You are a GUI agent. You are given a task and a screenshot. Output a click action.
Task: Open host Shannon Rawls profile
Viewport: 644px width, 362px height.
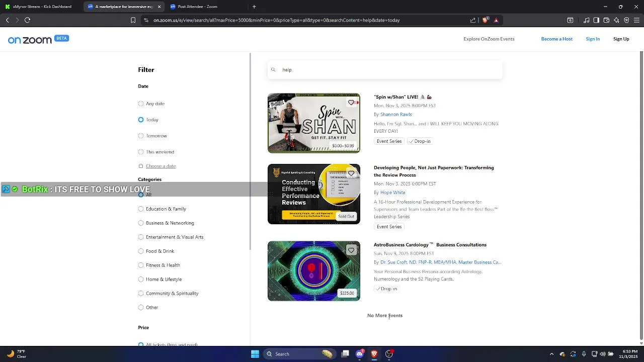point(396,115)
